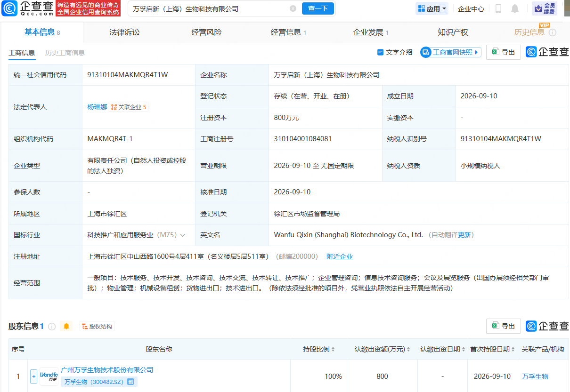Select the 工商信息 sub-tab
Viewport: 570px width, 392px height.
pos(22,53)
